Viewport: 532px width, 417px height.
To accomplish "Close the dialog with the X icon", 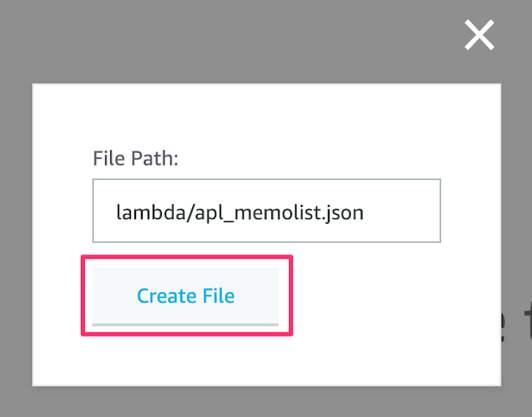I will click(479, 35).
